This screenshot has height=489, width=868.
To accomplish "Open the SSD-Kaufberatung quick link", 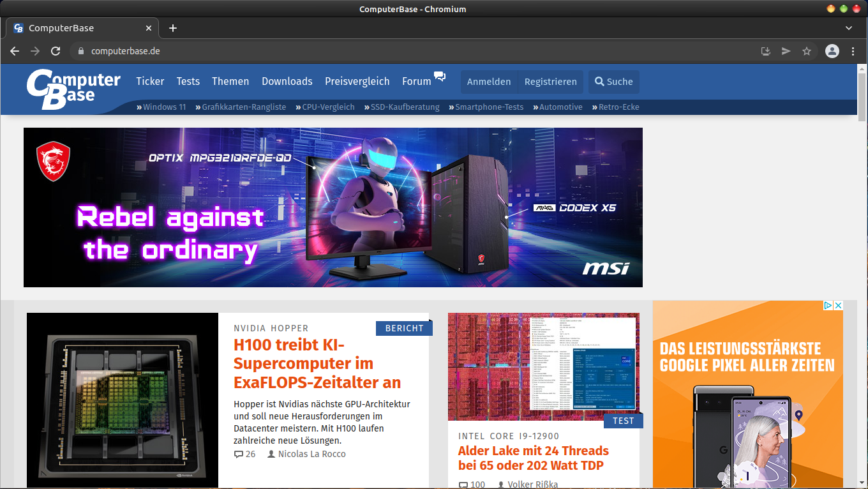I will (401, 107).
